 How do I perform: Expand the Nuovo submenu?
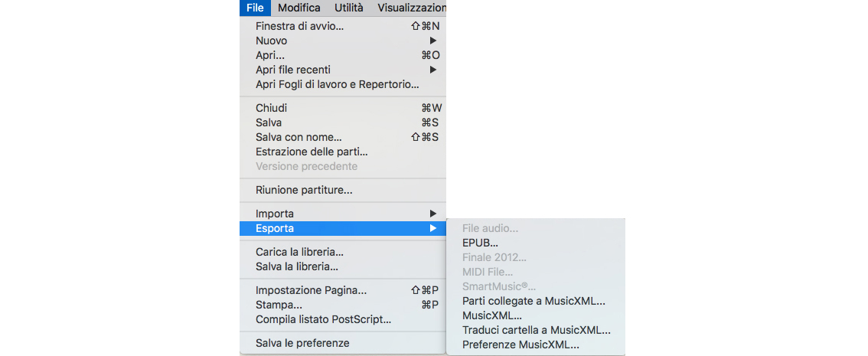[x=272, y=41]
